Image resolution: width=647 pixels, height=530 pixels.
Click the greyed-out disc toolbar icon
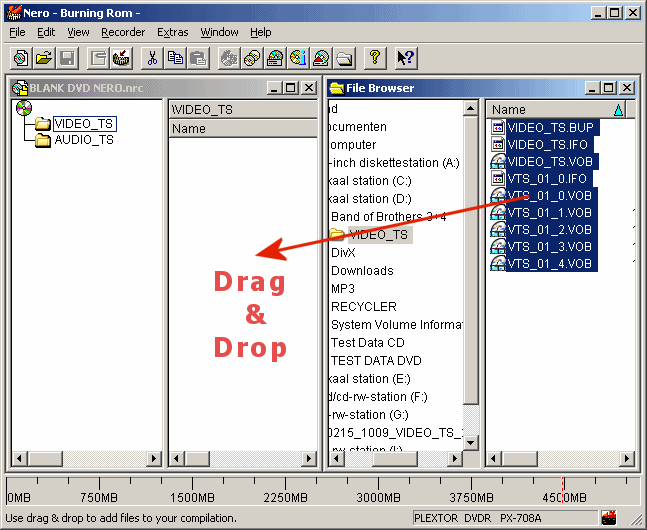tap(229, 58)
